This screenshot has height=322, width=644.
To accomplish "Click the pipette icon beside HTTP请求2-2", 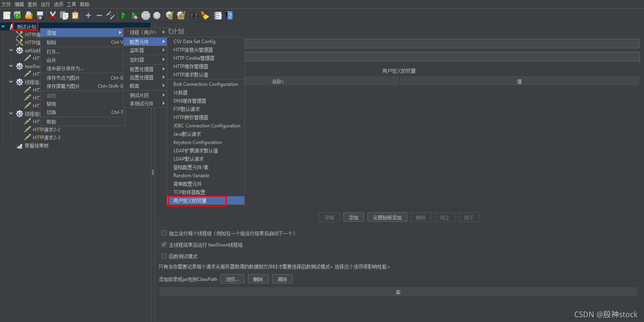I will pyautogui.click(x=27, y=129).
